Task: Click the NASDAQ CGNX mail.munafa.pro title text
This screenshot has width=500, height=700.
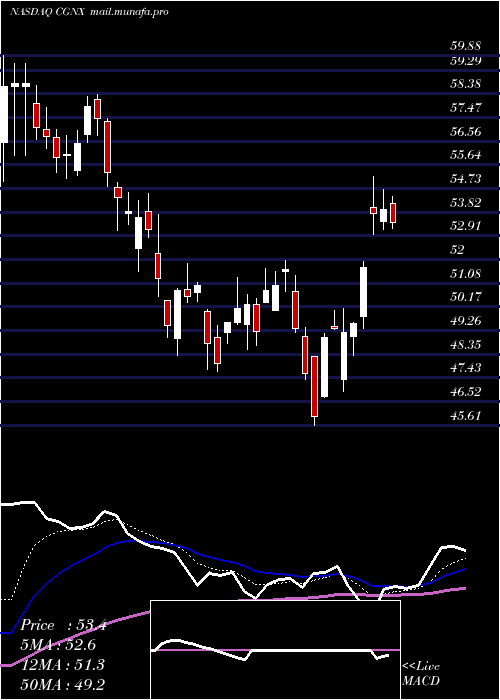Action: tap(89, 12)
